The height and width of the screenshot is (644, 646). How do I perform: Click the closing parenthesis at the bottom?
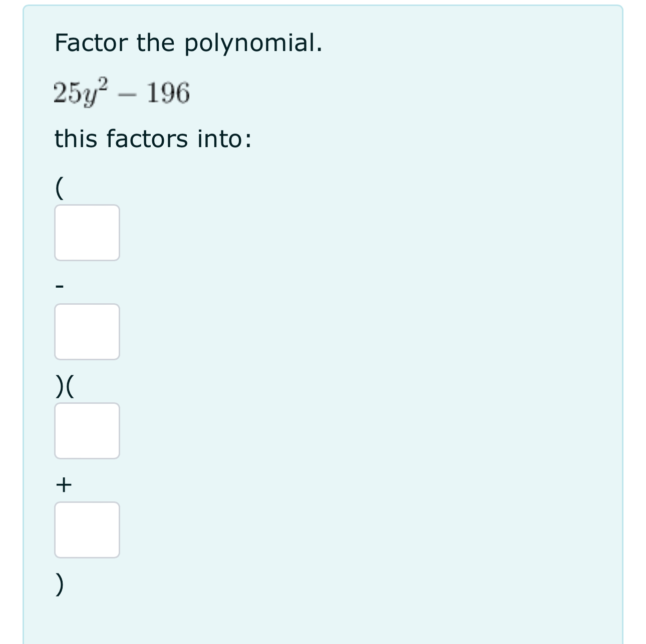(60, 585)
